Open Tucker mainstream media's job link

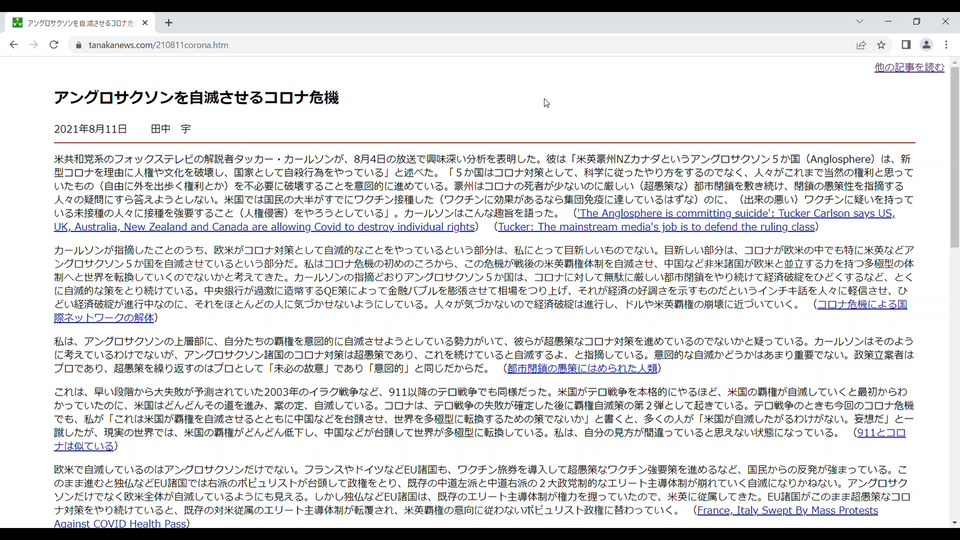pyautogui.click(x=656, y=227)
